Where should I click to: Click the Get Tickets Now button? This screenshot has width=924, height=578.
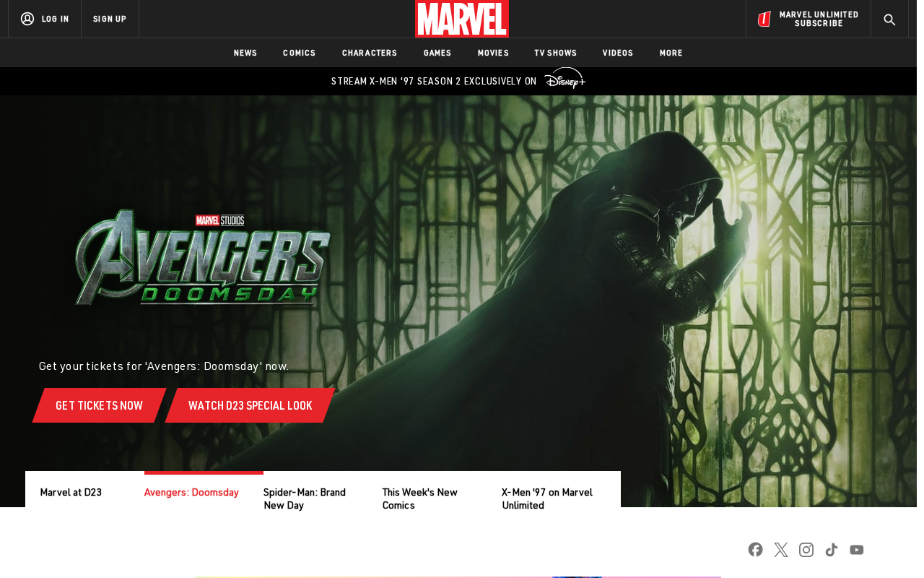point(100,405)
